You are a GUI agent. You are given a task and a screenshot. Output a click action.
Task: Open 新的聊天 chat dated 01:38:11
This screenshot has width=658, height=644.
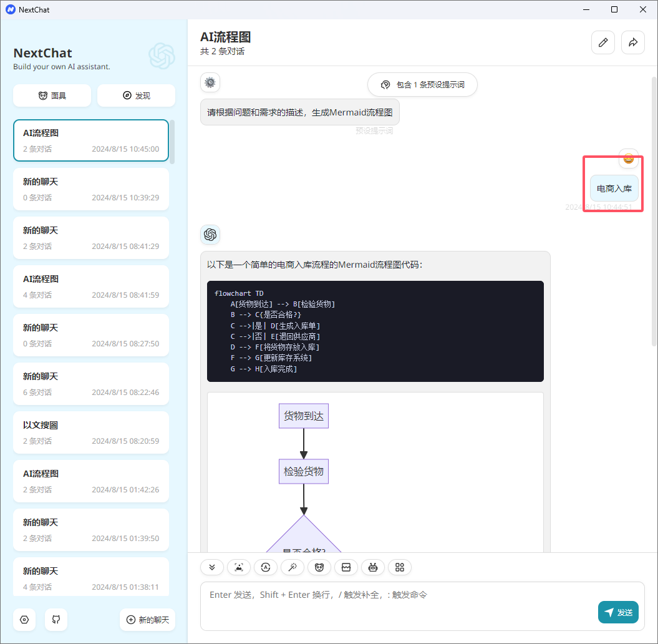[x=91, y=577]
